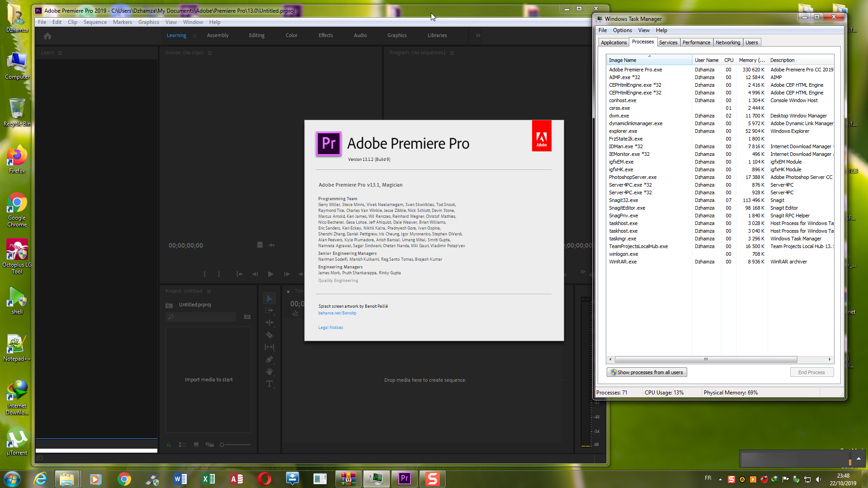Switch to the Effects workspace tab

click(326, 35)
